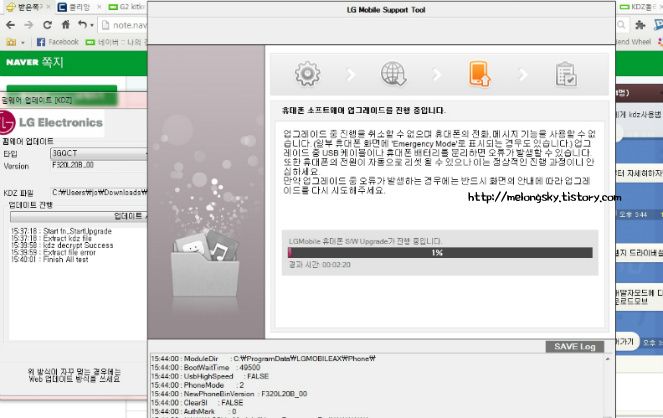This screenshot has height=418, width=663.
Task: Click the note.nav address bar
Action: pyautogui.click(x=123, y=25)
